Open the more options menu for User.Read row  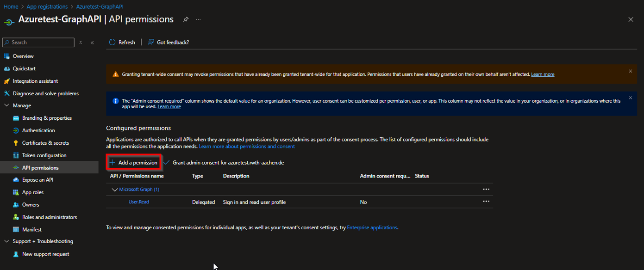click(x=486, y=202)
